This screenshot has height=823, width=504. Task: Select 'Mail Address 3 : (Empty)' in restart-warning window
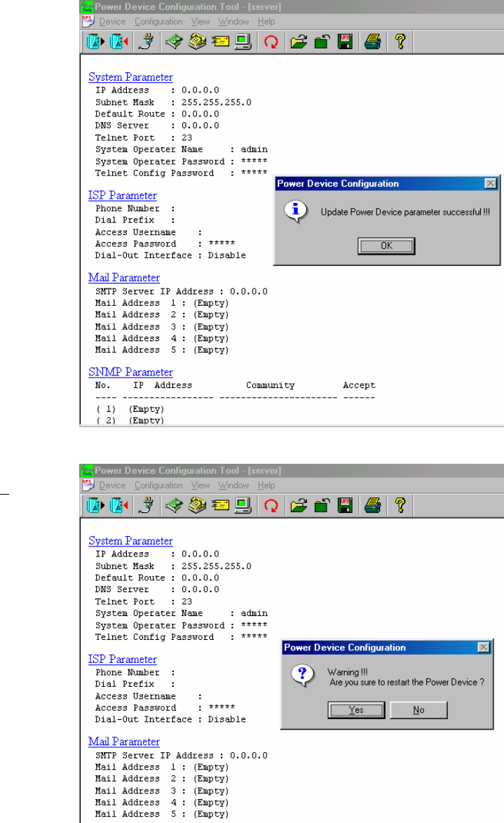162,791
